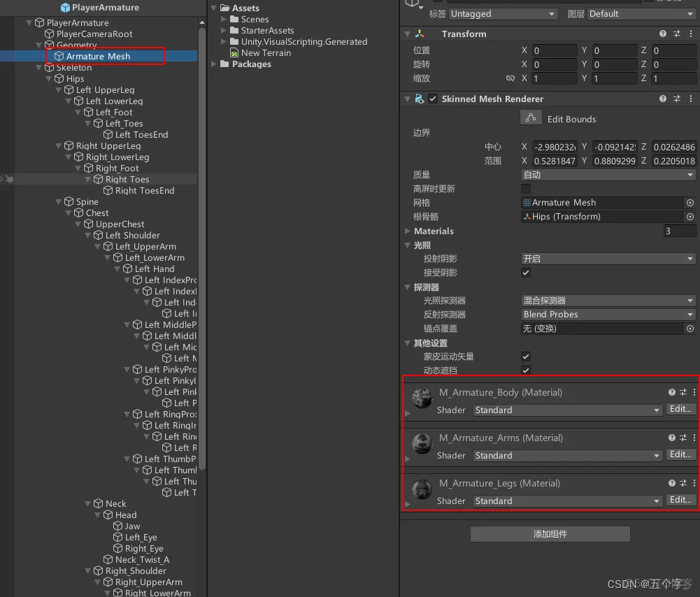The image size is (700, 597).
Task: Open the Untagged tag dropdown
Action: 503,14
